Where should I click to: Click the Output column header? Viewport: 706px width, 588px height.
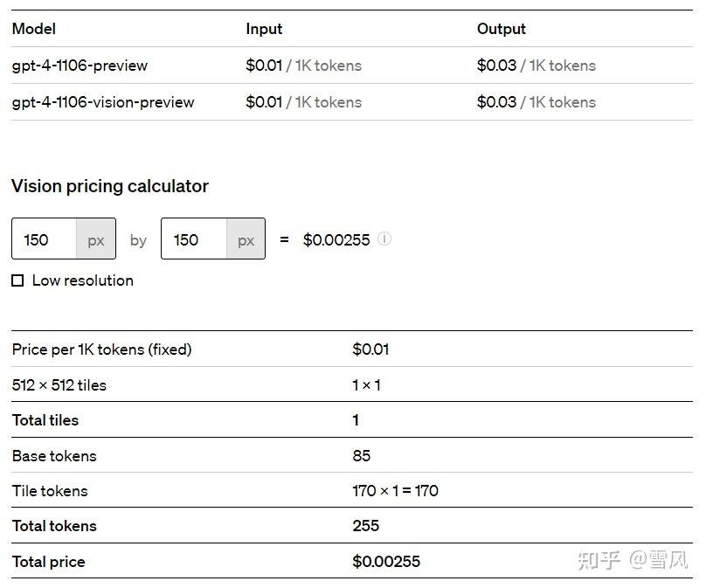(x=501, y=29)
